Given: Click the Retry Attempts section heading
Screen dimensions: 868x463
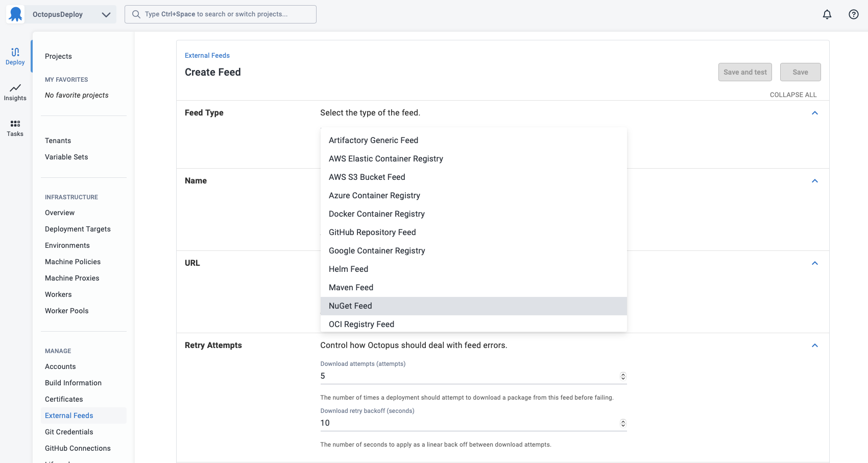Looking at the screenshot, I should 213,345.
